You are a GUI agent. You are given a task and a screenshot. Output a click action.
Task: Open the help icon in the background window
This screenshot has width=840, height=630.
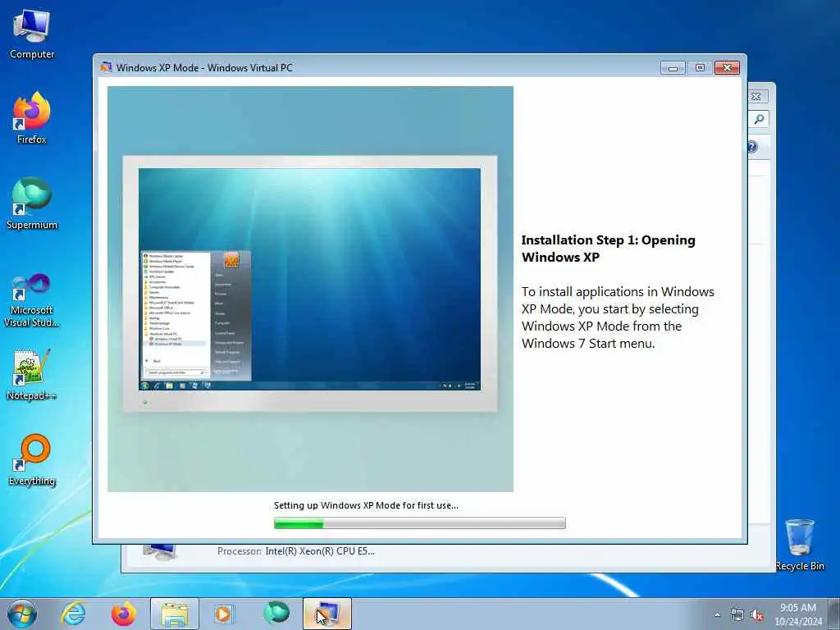coord(753,146)
